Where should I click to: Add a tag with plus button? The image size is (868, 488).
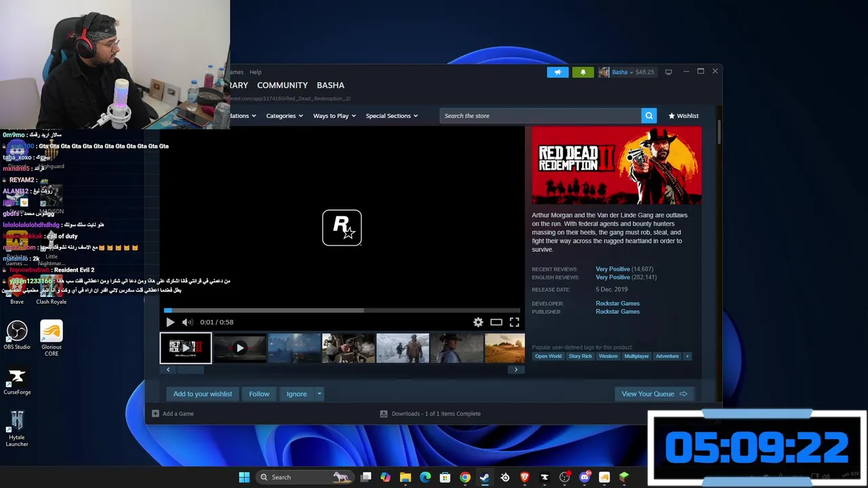[687, 356]
